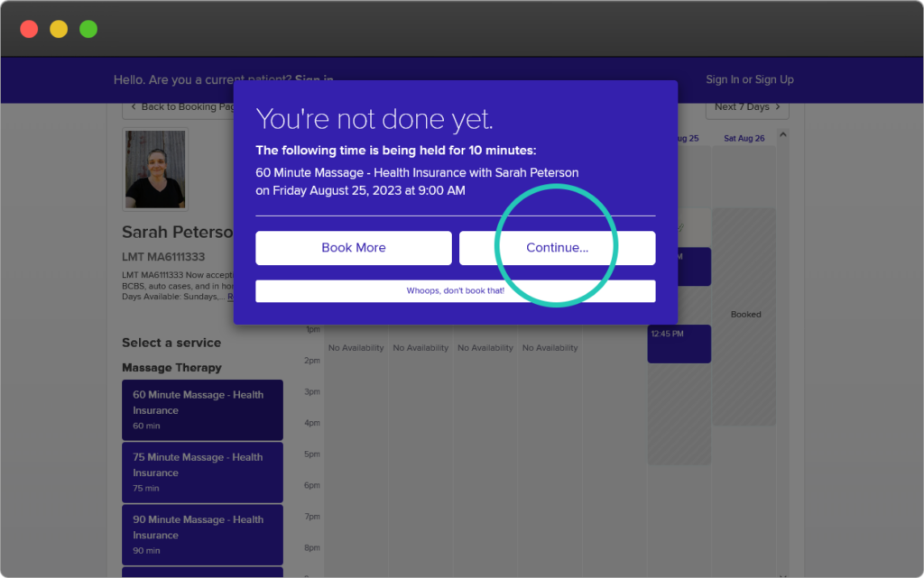Click Sarah Peterson's profile photo
The height and width of the screenshot is (578, 924).
tap(155, 170)
